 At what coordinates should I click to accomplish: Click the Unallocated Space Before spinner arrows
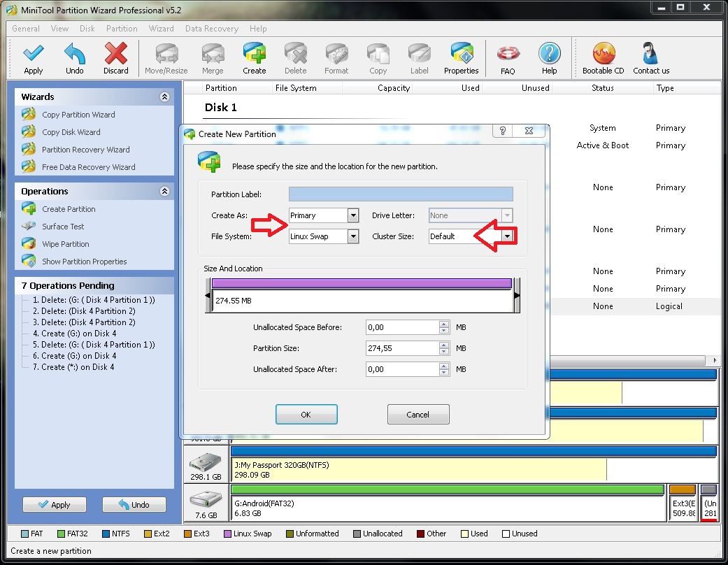pos(444,327)
